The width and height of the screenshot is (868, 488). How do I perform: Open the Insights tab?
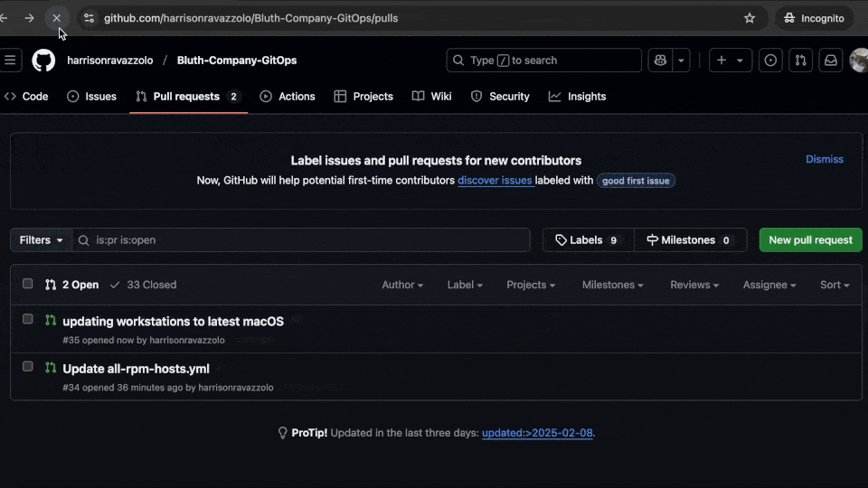(x=578, y=97)
